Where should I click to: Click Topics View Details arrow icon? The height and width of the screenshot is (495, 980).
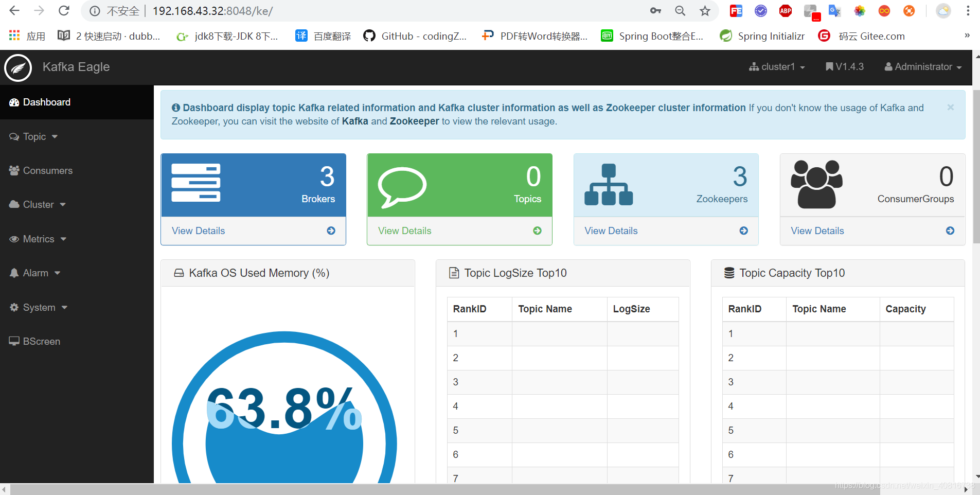tap(538, 231)
